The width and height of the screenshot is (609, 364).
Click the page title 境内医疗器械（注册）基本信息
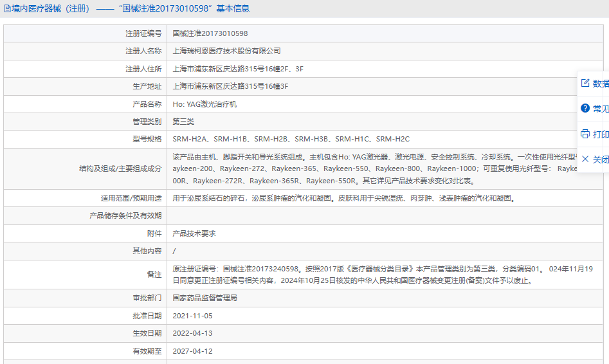click(131, 8)
